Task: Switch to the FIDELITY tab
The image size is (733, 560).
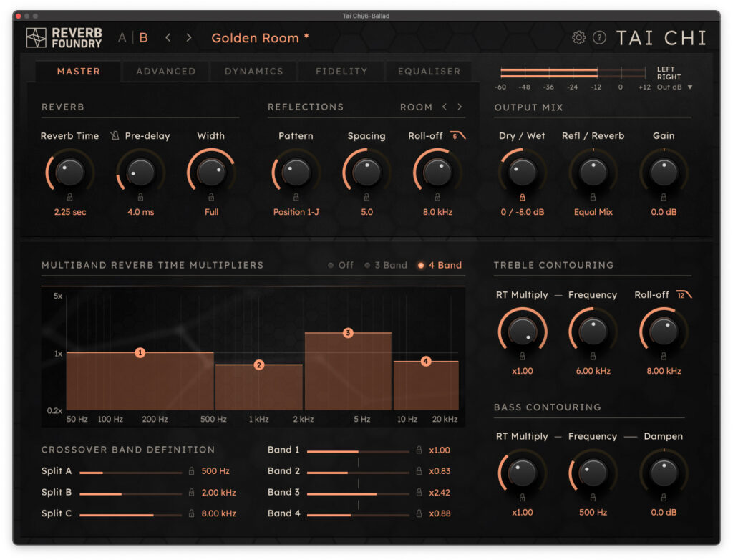Action: point(341,71)
